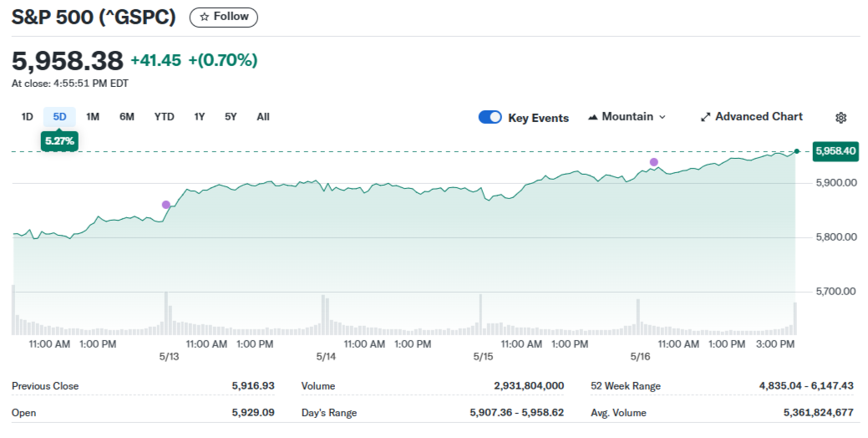Click the key event marker near 5/13
Screen dimensions: 868x438
point(166,205)
